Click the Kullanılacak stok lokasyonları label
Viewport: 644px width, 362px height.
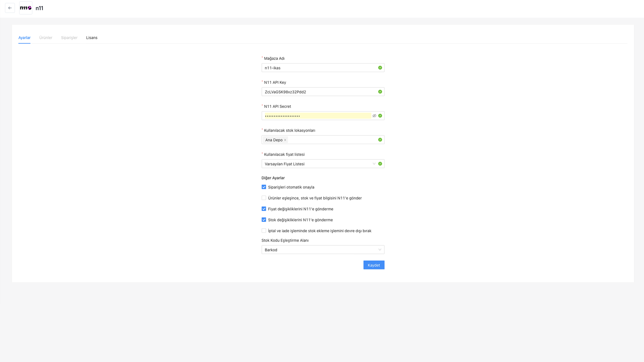pos(289,130)
